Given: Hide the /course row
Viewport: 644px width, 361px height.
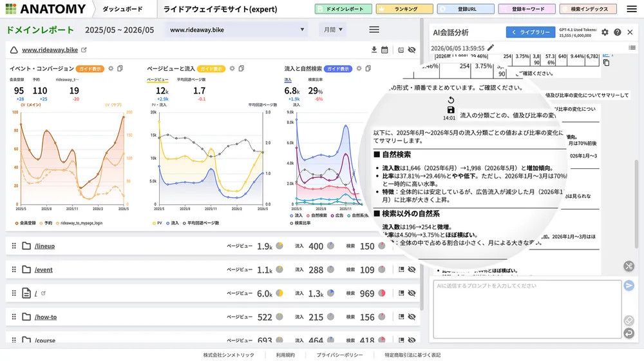Looking at the screenshot, I should coord(412,340).
